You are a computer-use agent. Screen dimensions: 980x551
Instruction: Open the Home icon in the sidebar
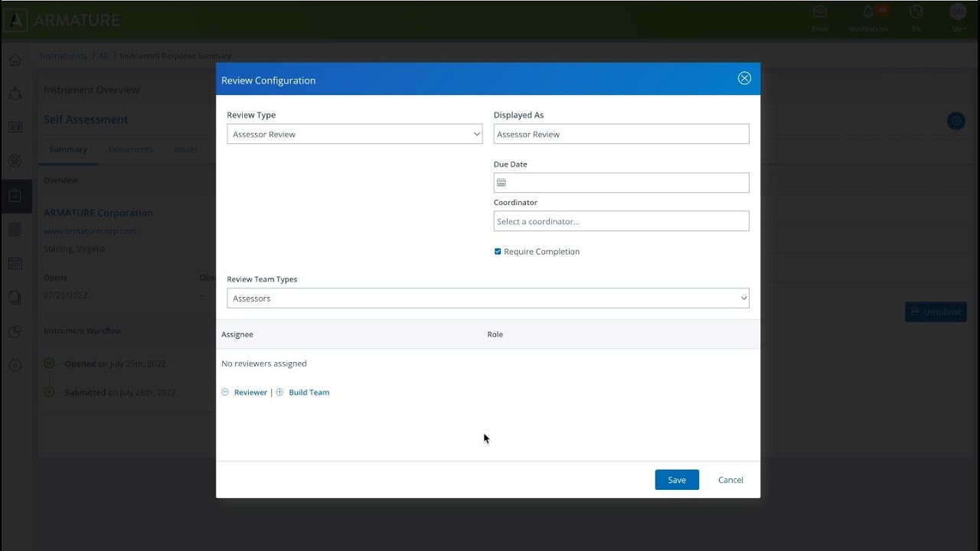pyautogui.click(x=15, y=60)
